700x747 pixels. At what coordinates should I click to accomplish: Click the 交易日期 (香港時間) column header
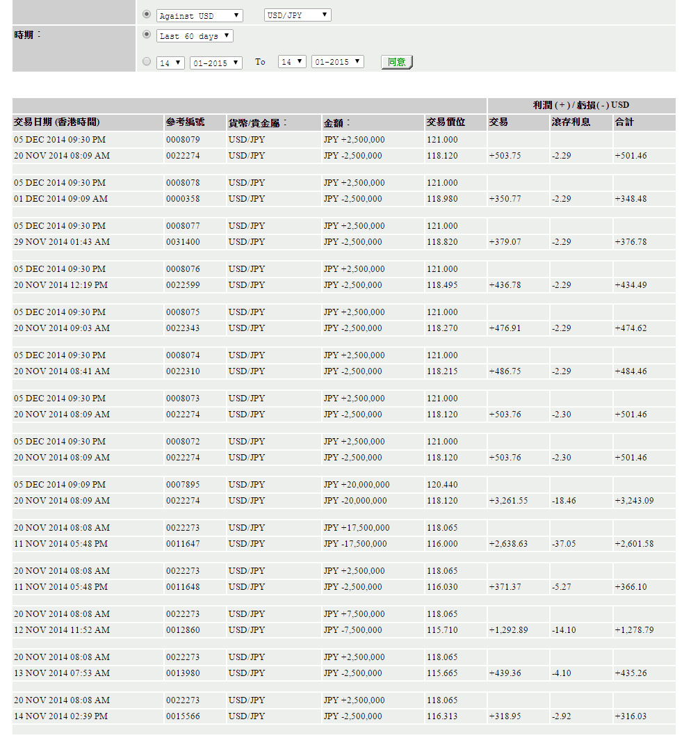pos(57,122)
